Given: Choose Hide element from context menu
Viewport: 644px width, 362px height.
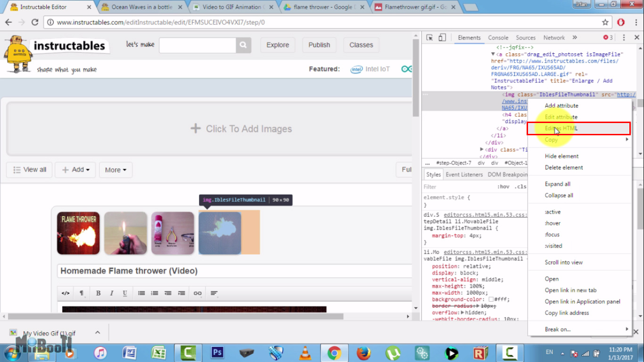Looking at the screenshot, I should [580, 156].
